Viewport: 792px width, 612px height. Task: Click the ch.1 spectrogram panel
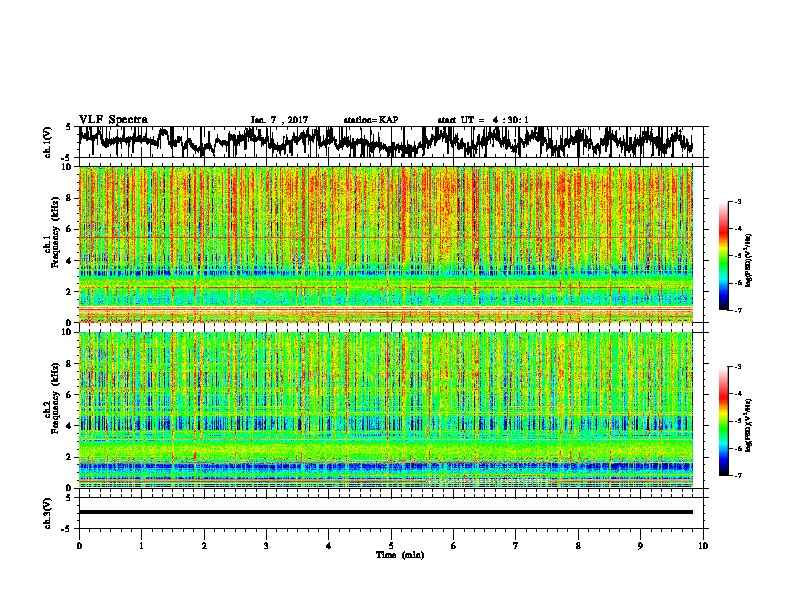[385, 244]
